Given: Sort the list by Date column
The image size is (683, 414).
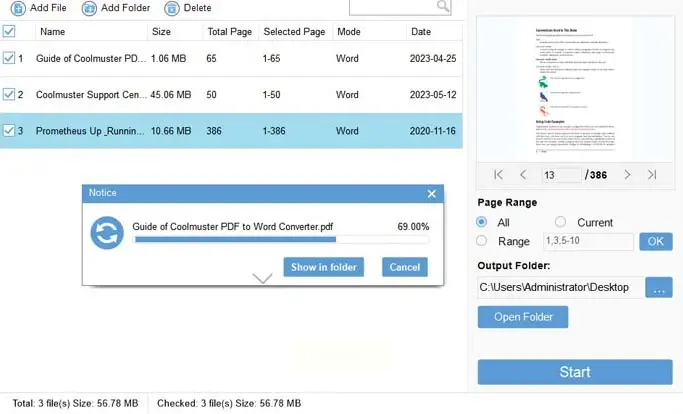Looking at the screenshot, I should [420, 32].
